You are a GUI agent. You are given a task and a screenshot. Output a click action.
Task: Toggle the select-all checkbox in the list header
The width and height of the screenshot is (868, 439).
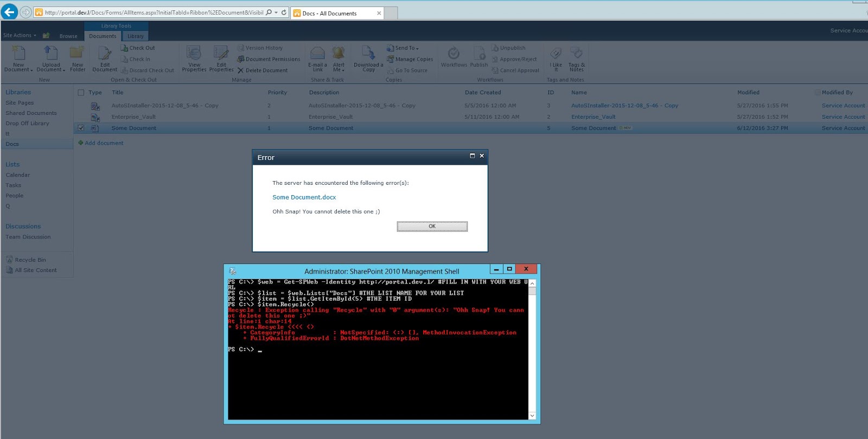tap(81, 93)
